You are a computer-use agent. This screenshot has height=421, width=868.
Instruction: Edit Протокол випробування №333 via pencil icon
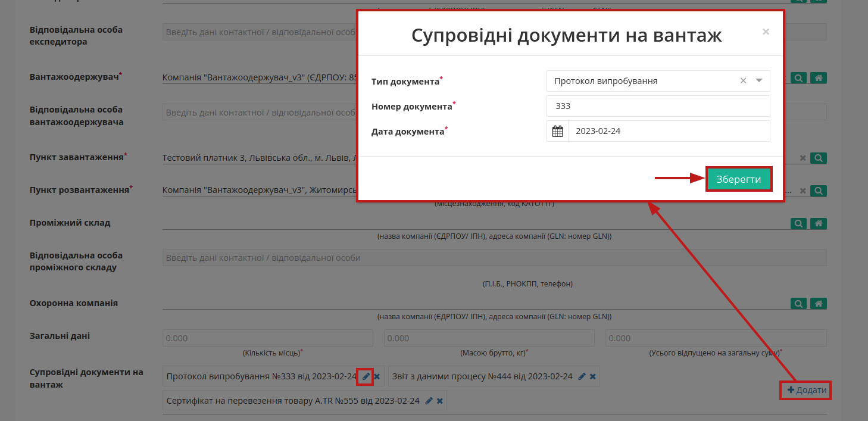point(366,376)
